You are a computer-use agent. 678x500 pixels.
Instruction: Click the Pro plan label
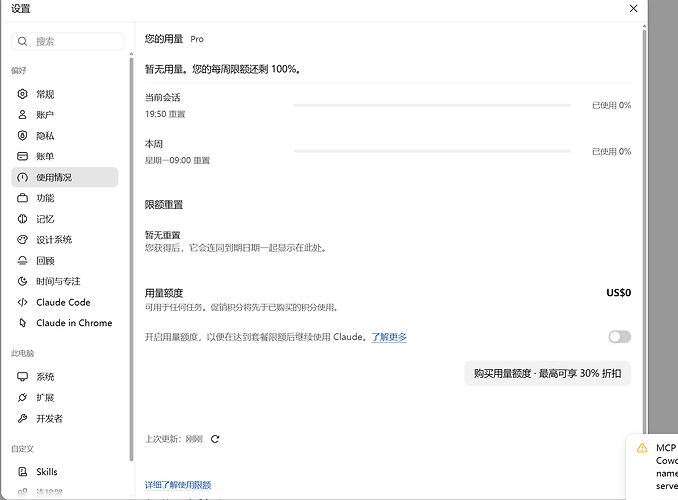(197, 39)
